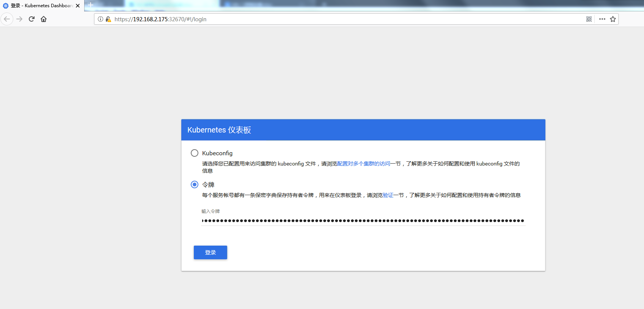Viewport: 644px width, 309px height.
Task: Open page actions three-dot menu
Action: (602, 19)
